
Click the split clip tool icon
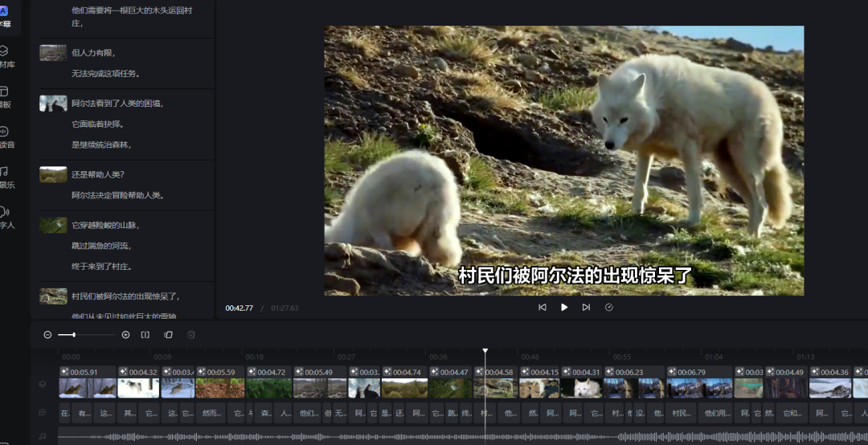[145, 335]
